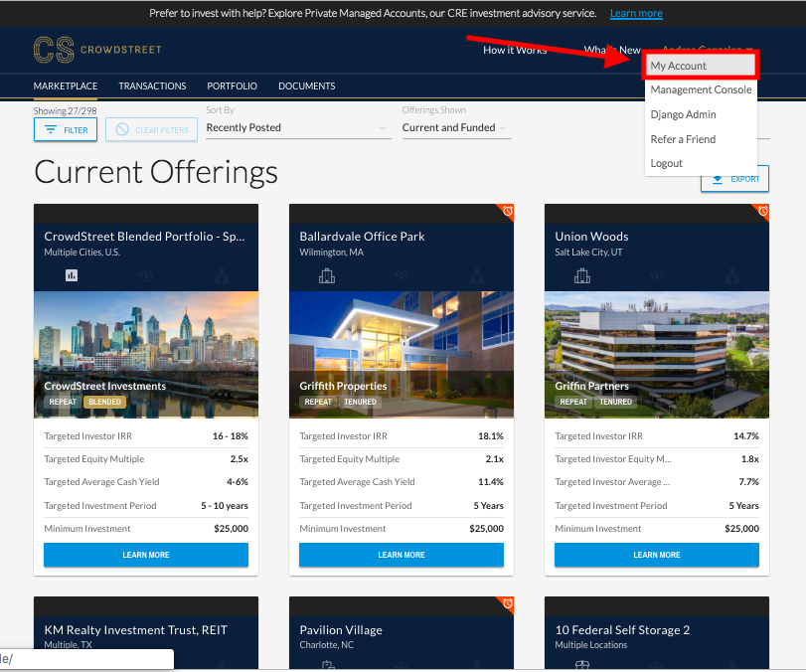The width and height of the screenshot is (806, 672).
Task: Click the Current Offerings heading
Action: (x=156, y=172)
